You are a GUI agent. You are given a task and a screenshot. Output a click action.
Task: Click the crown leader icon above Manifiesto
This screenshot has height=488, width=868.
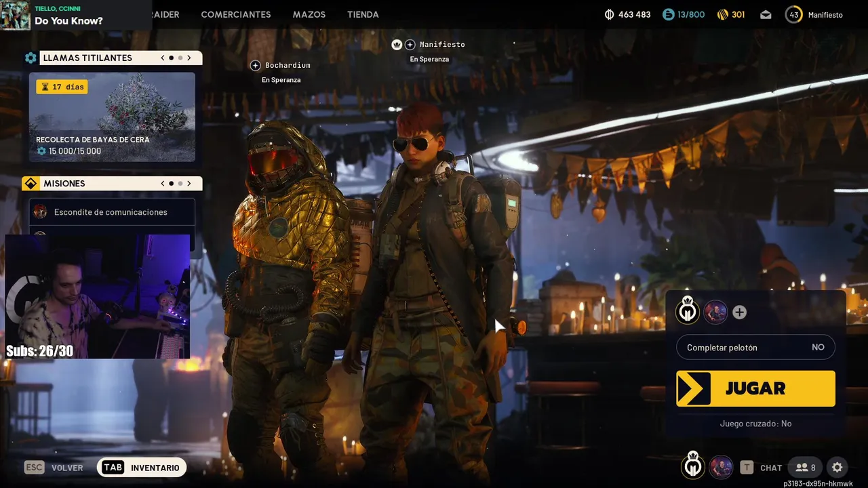tap(397, 45)
